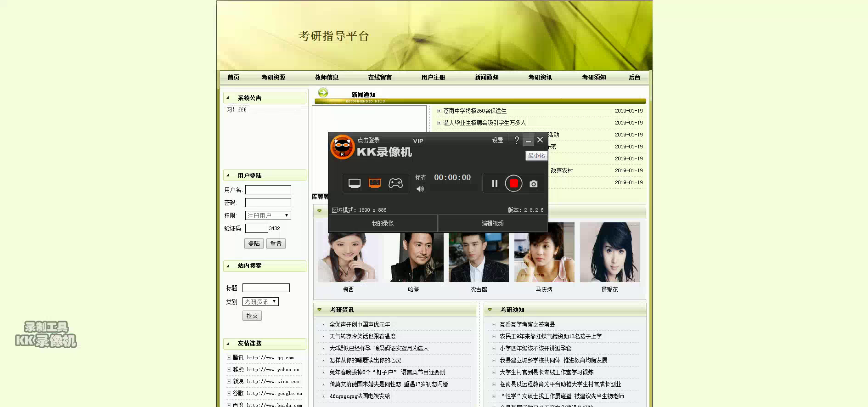Open the 权限 注册用户 dropdown
This screenshot has width=868, height=407.
[x=268, y=215]
